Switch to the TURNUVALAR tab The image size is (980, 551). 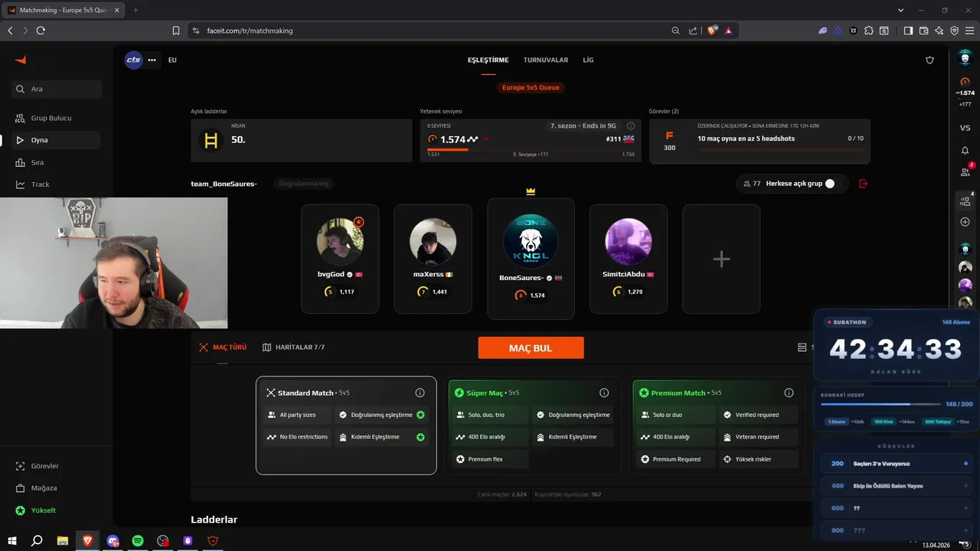(x=546, y=60)
